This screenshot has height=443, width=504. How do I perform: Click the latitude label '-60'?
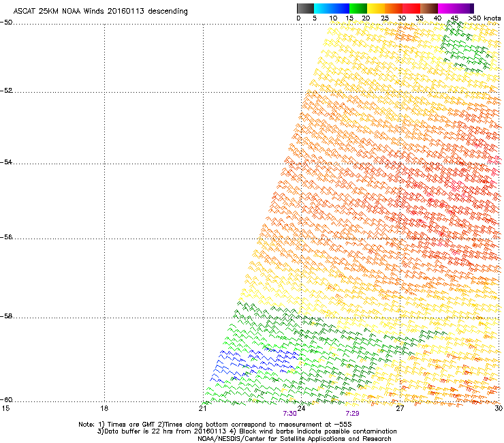[6, 400]
